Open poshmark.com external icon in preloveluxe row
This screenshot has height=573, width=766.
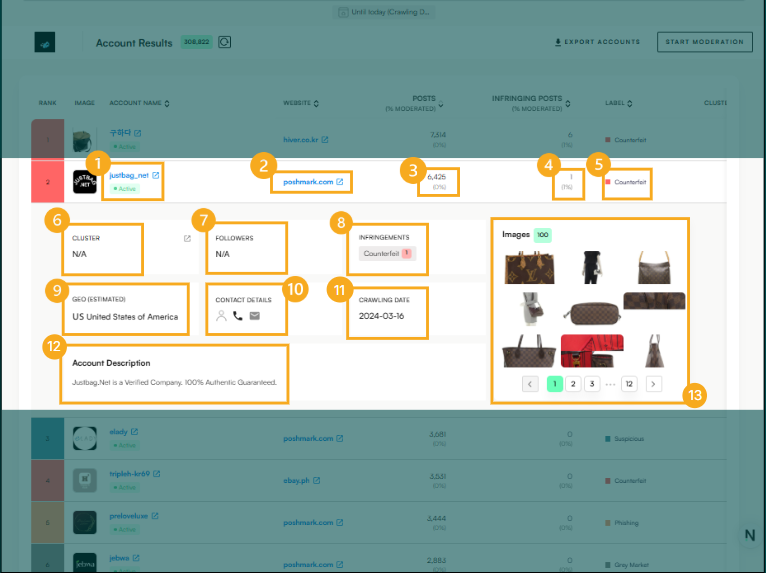coord(340,523)
